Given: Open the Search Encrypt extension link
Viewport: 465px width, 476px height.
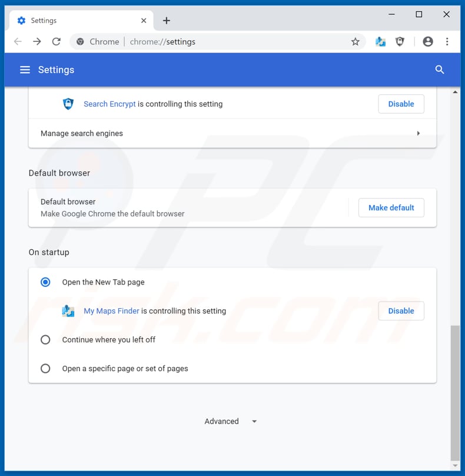Looking at the screenshot, I should click(x=109, y=104).
